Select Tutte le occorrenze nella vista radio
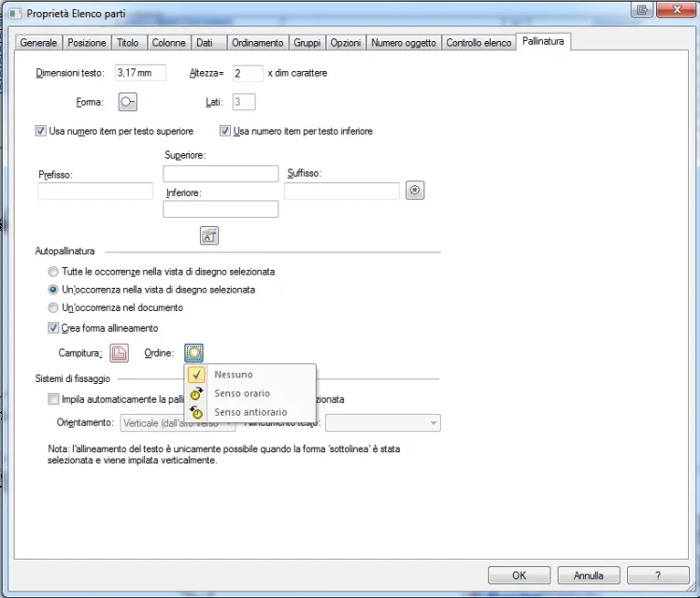This screenshot has height=598, width=700. point(53,272)
